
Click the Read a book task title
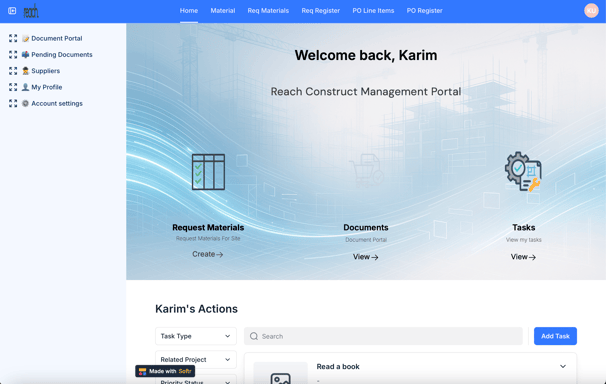coord(338,367)
